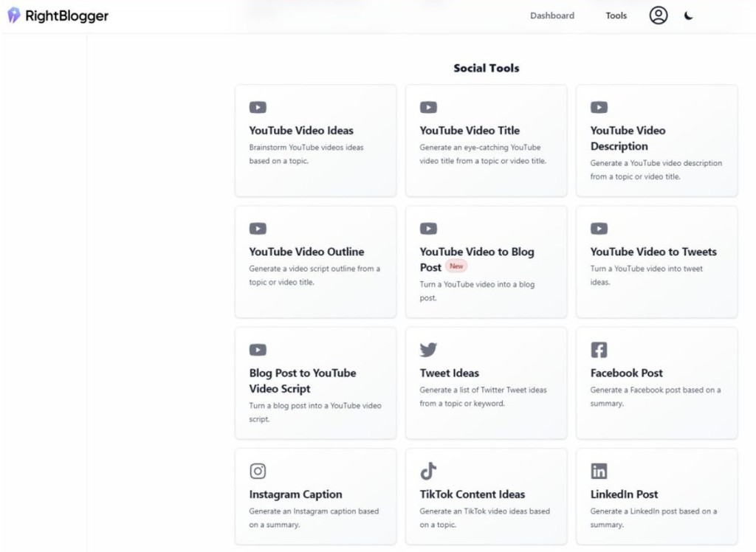The width and height of the screenshot is (756, 552).
Task: Go to Dashboard in the top navigation
Action: coord(552,15)
